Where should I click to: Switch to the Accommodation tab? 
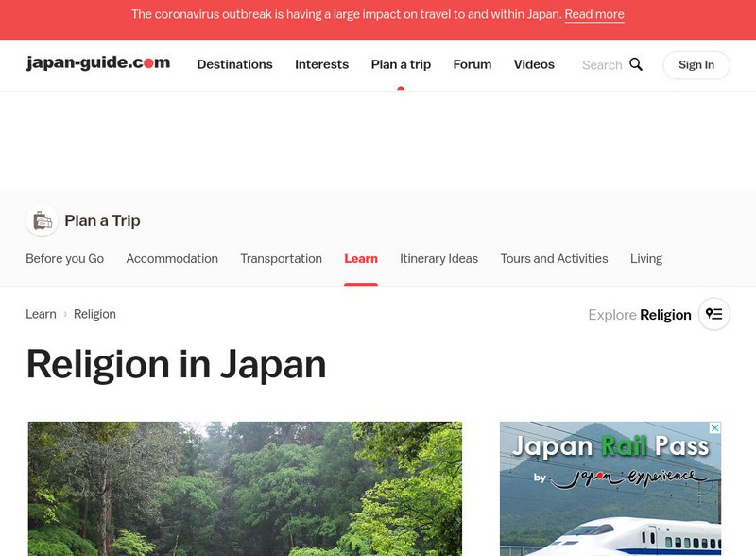pos(172,258)
